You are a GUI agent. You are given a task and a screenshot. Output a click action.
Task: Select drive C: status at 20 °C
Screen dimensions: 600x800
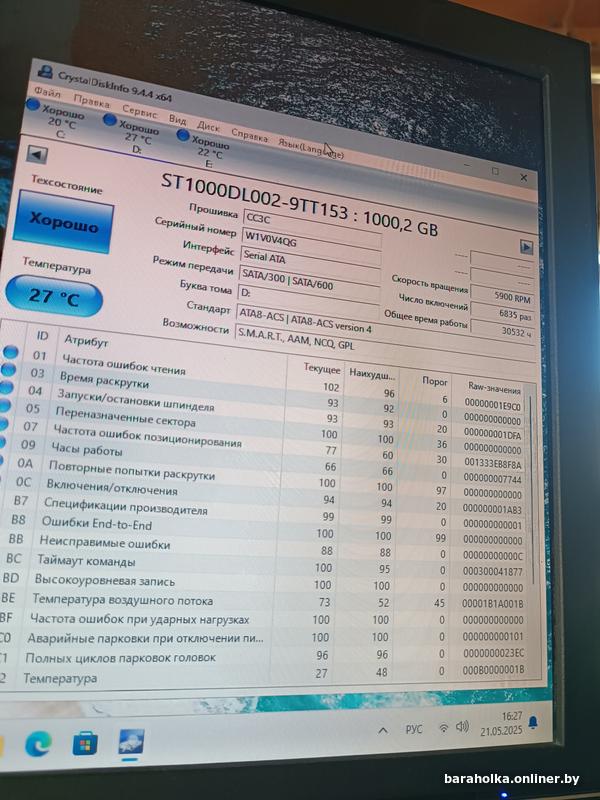56,118
